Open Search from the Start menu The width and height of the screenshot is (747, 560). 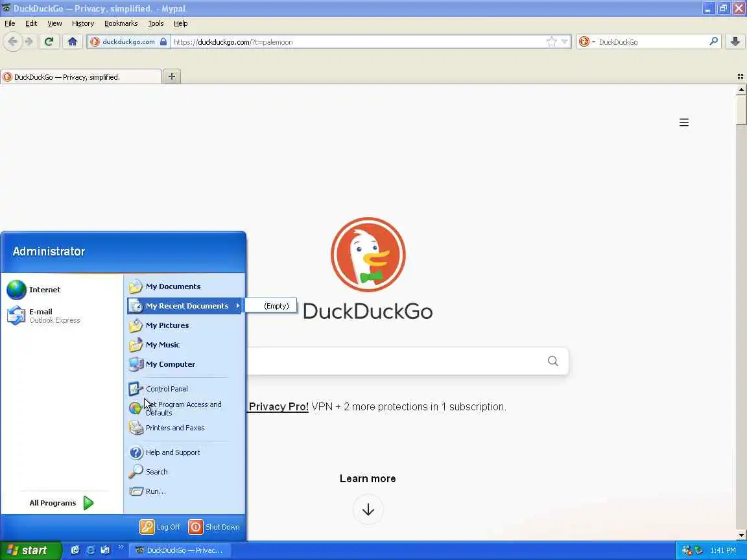click(185, 472)
